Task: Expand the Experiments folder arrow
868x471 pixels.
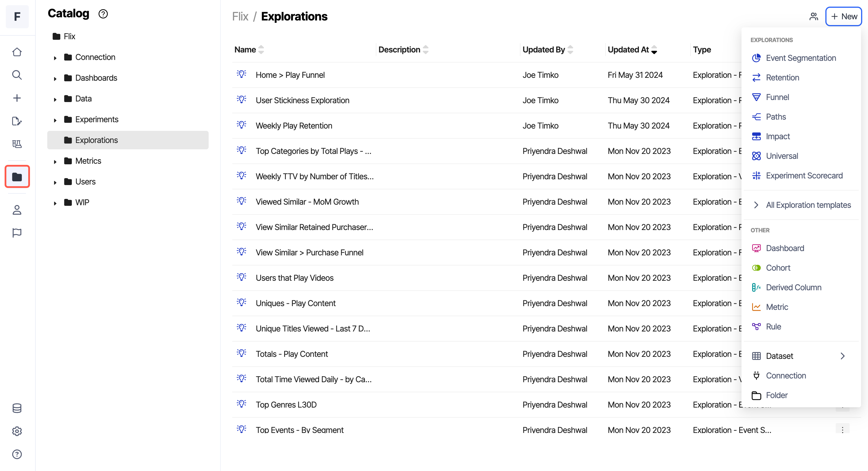Action: (x=55, y=120)
